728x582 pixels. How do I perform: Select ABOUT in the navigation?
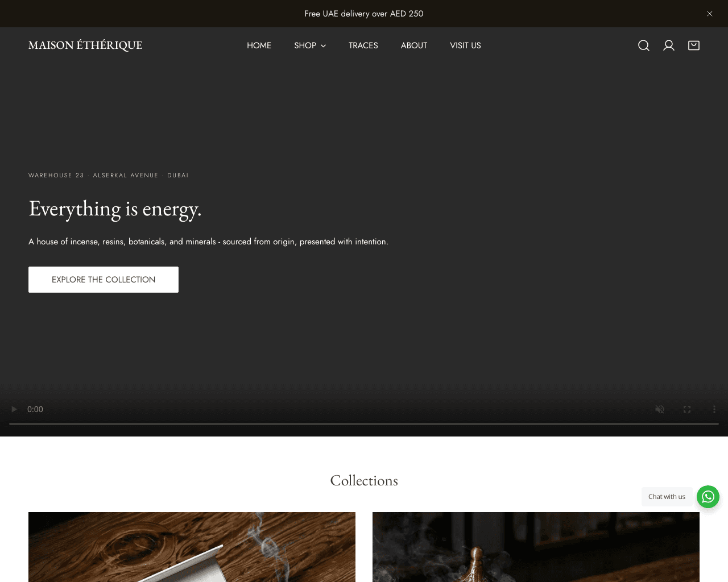click(x=413, y=45)
